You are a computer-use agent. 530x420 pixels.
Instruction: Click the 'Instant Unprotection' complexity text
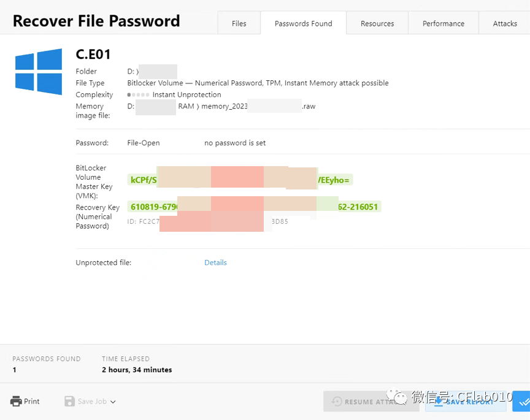click(x=186, y=94)
